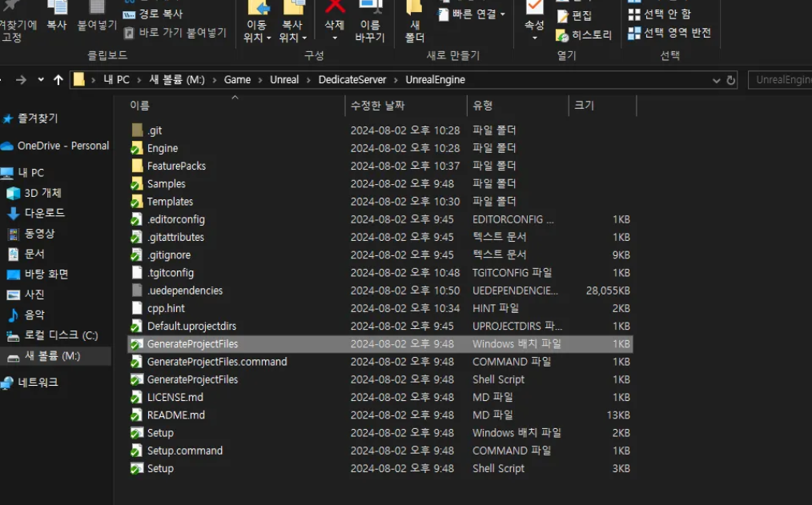Select 3D 개체 in navigation pane

[x=34, y=193]
